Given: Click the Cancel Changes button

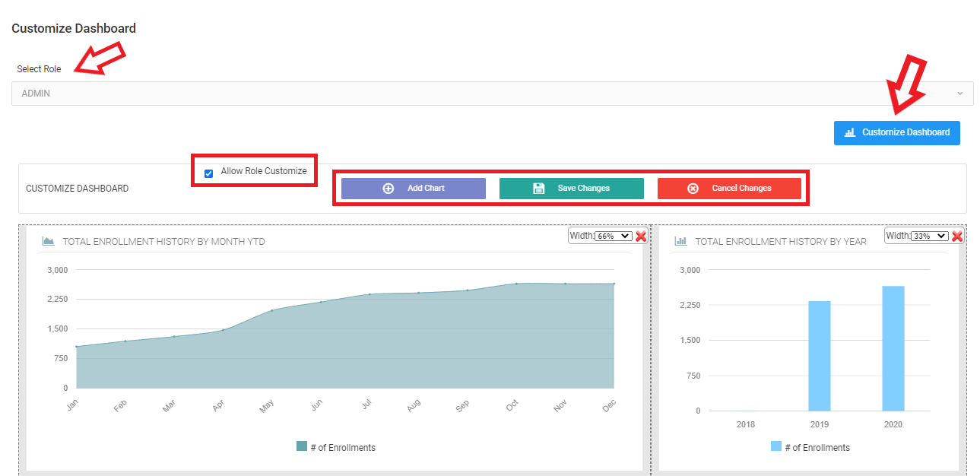Looking at the screenshot, I should (x=729, y=189).
